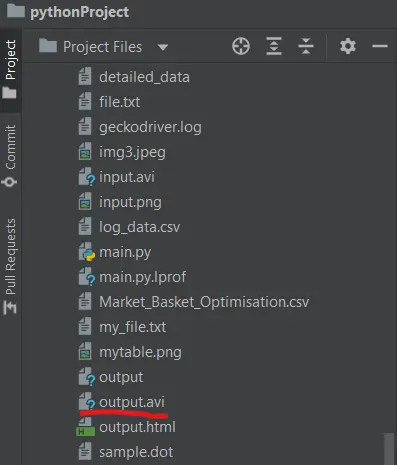
Task: Switch to the Commit side tab
Action: (11, 155)
